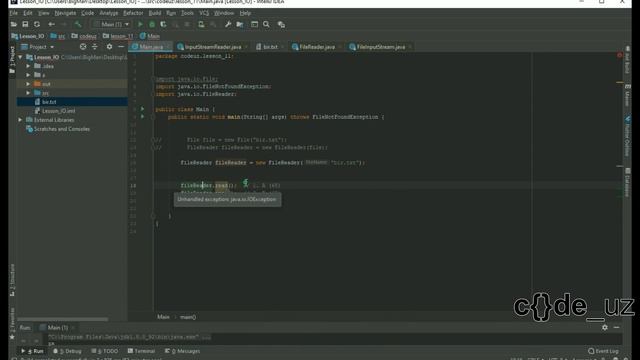Image resolution: width=640 pixels, height=360 pixels.
Task: Switch to the Main.java editor tab
Action: coord(151,47)
